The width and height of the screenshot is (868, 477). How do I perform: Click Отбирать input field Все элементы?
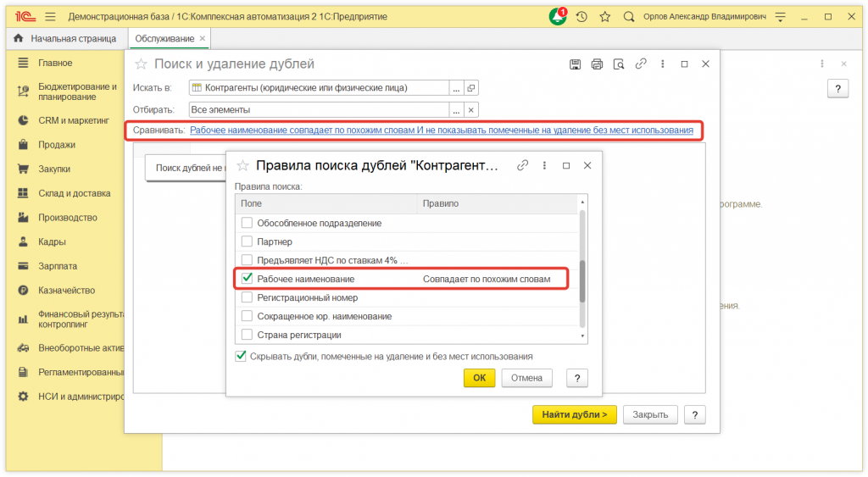(x=319, y=110)
